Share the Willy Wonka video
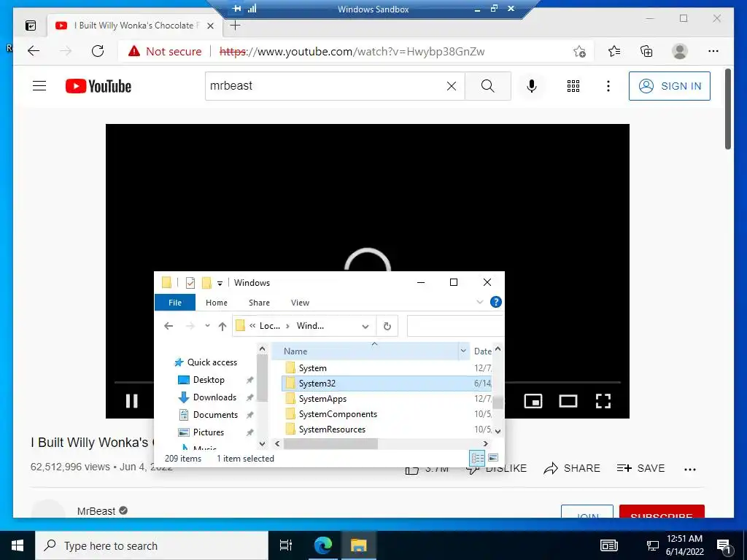Viewport: 747px width, 560px height. pos(572,468)
